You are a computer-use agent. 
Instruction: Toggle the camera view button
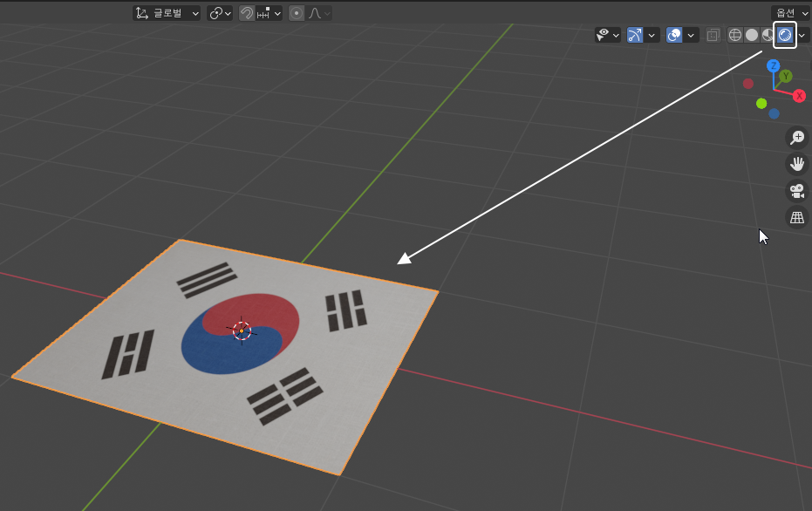797,191
